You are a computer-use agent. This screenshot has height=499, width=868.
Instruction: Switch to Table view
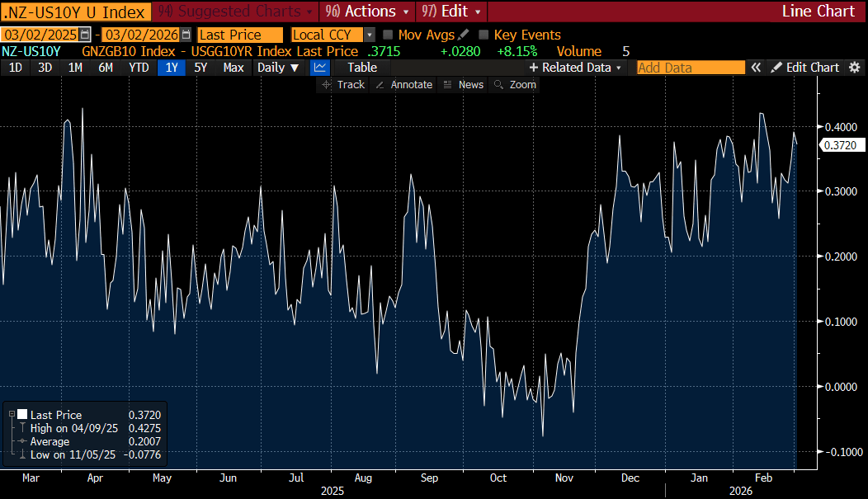[361, 68]
